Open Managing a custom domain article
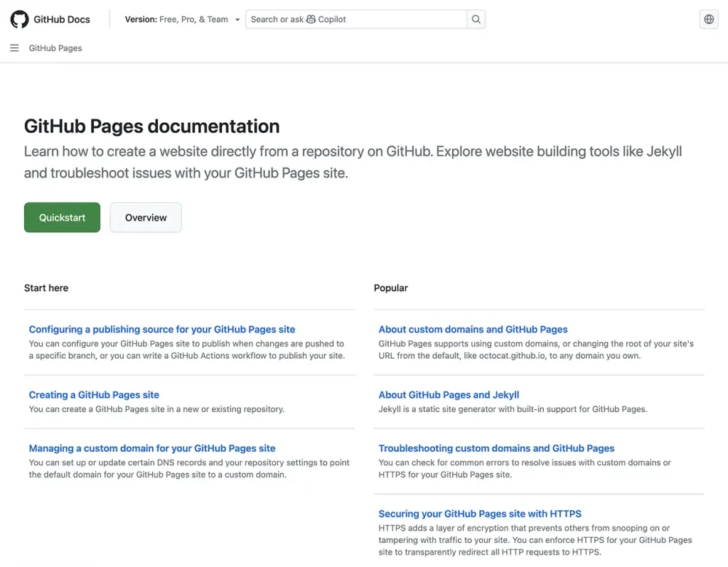Image resolution: width=728 pixels, height=567 pixels. click(x=151, y=448)
